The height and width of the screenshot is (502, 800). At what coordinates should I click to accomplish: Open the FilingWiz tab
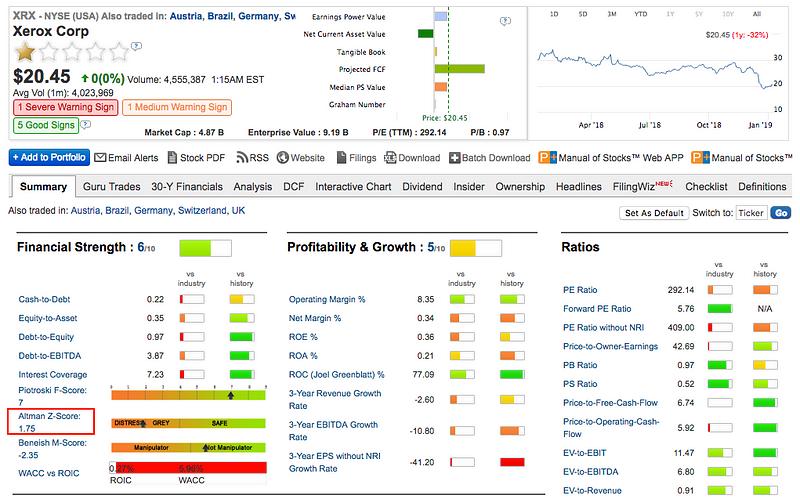(642, 186)
